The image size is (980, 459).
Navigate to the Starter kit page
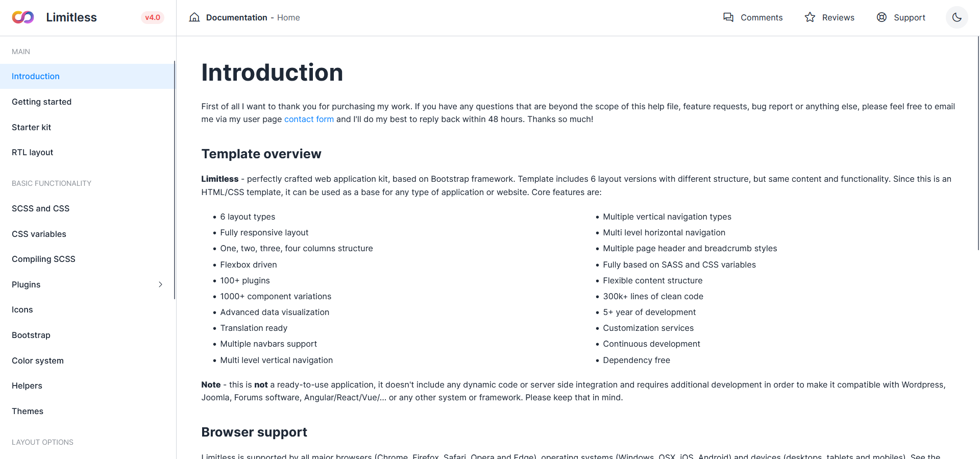pos(31,127)
